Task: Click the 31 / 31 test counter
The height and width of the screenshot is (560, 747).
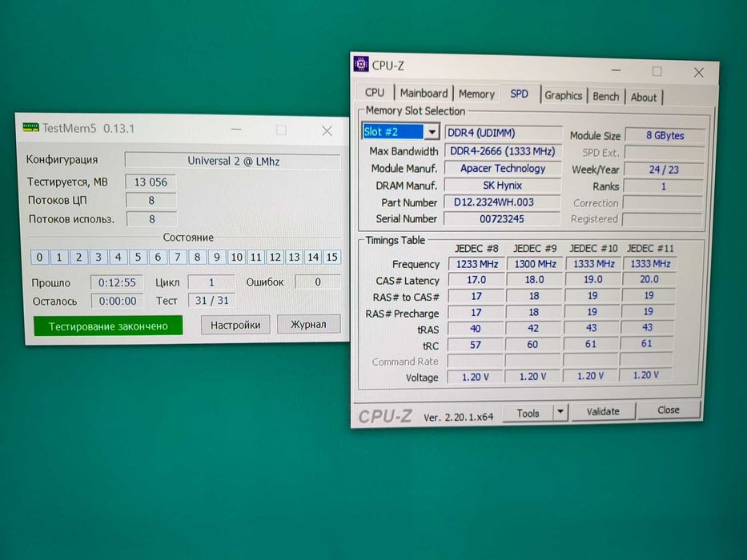Action: tap(211, 301)
